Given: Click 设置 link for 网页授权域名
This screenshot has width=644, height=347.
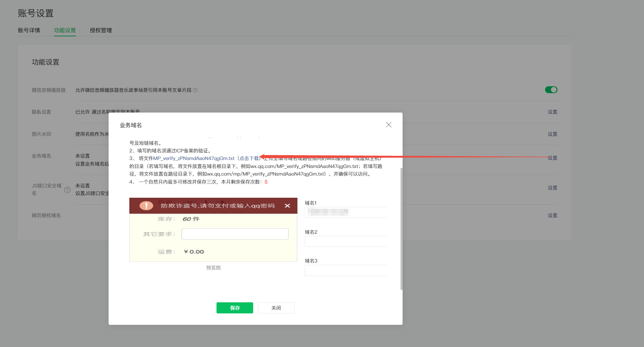Looking at the screenshot, I should [x=552, y=216].
